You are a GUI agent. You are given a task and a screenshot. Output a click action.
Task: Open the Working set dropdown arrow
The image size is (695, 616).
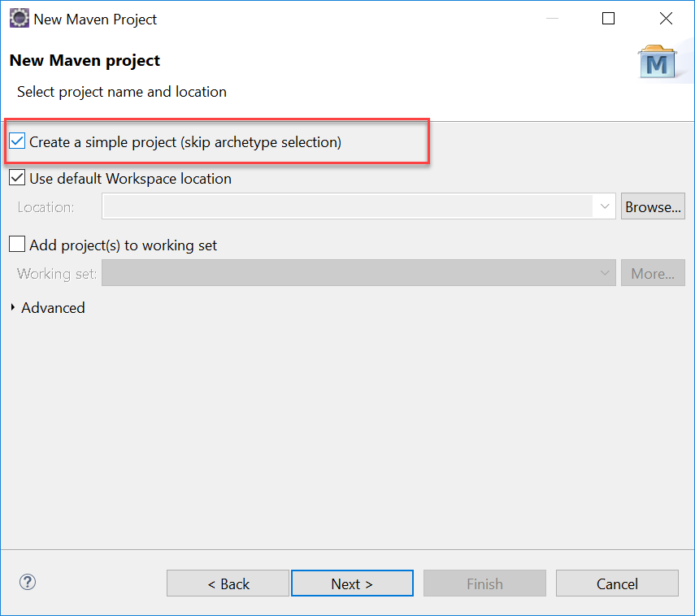tap(604, 272)
